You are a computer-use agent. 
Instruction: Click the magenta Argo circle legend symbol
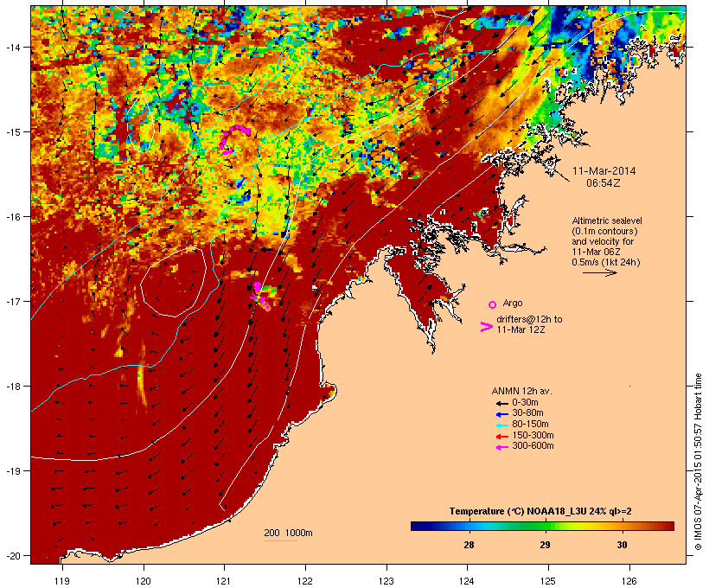click(493, 304)
